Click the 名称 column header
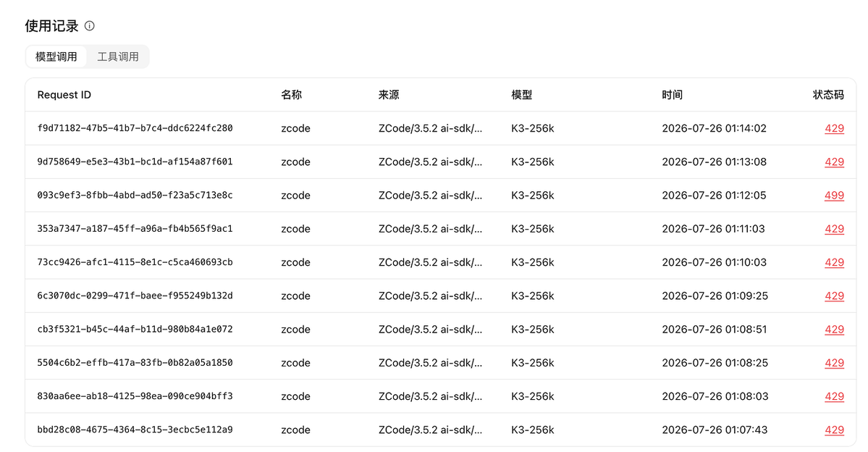The width and height of the screenshot is (868, 452). coord(291,95)
